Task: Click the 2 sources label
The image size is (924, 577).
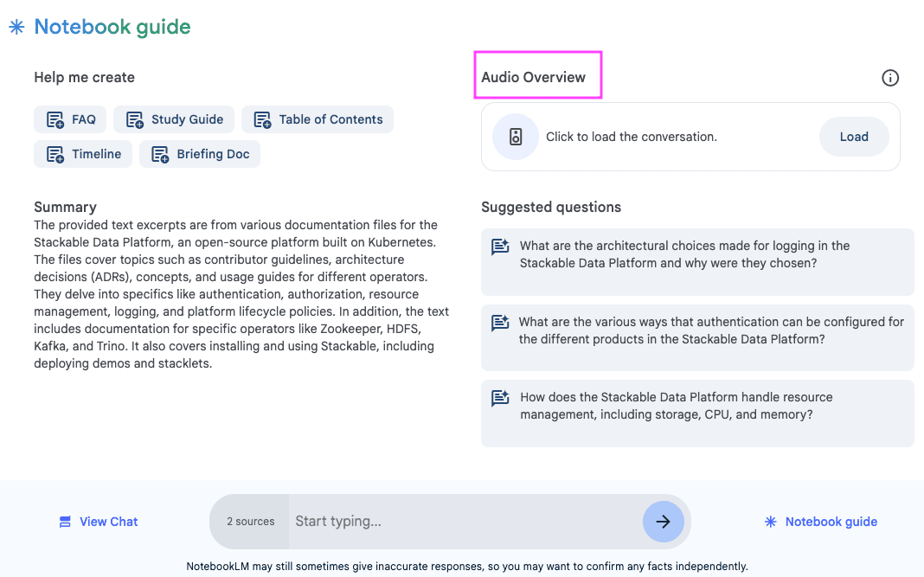Action: tap(248, 521)
